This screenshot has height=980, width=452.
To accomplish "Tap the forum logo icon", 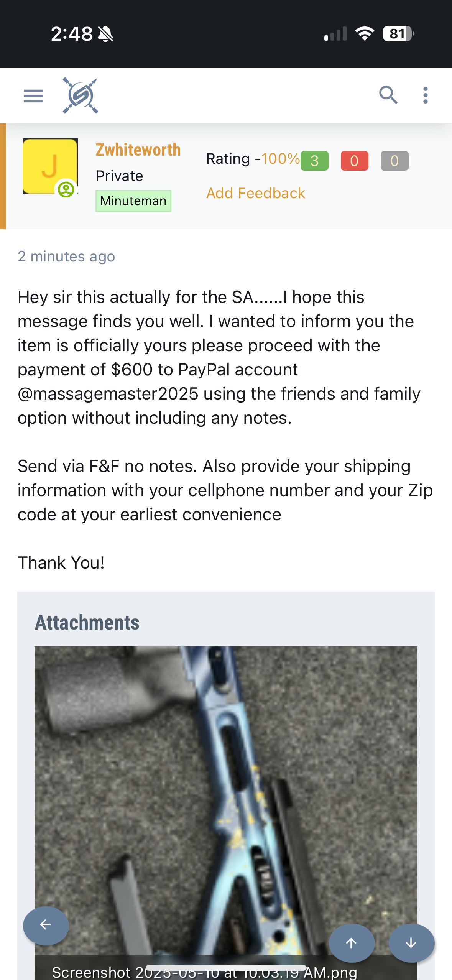I will tap(81, 95).
